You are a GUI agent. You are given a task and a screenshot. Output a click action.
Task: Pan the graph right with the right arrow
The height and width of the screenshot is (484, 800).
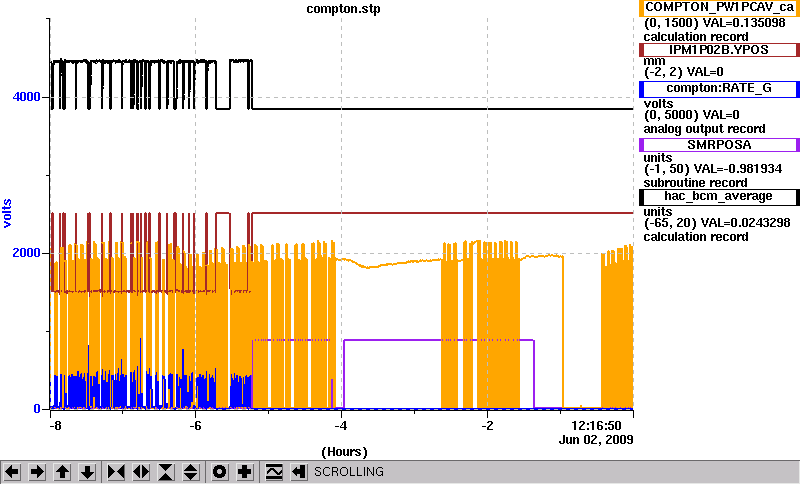(36, 472)
